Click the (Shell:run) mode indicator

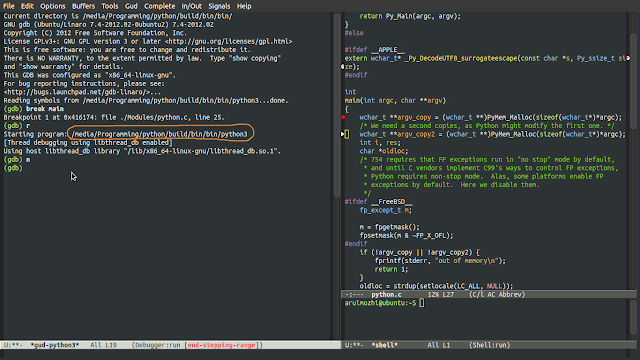pos(489,345)
